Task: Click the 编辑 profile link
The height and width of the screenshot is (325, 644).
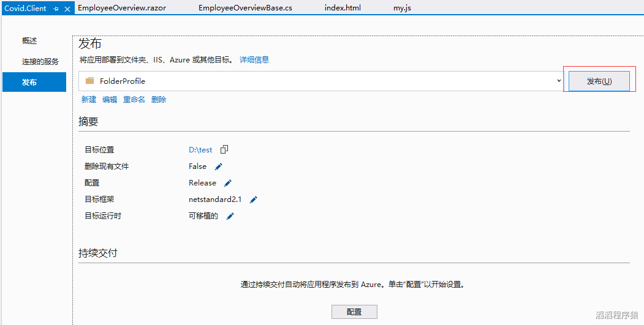Action: (110, 100)
